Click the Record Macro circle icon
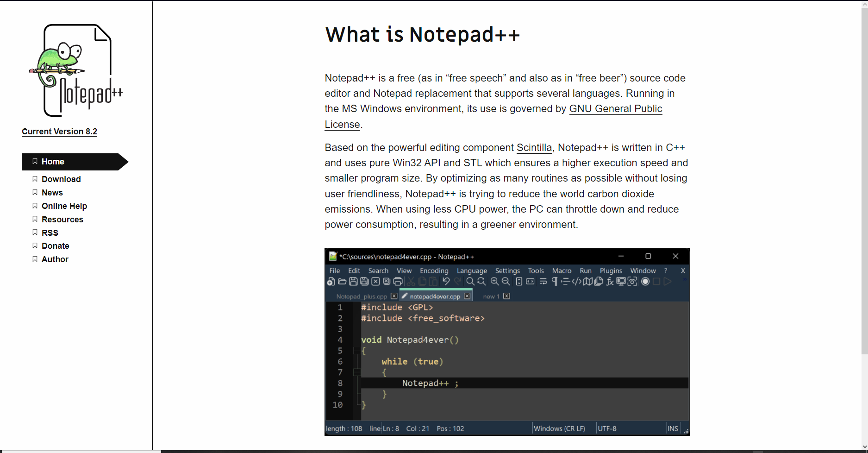868x453 pixels. coord(645,282)
